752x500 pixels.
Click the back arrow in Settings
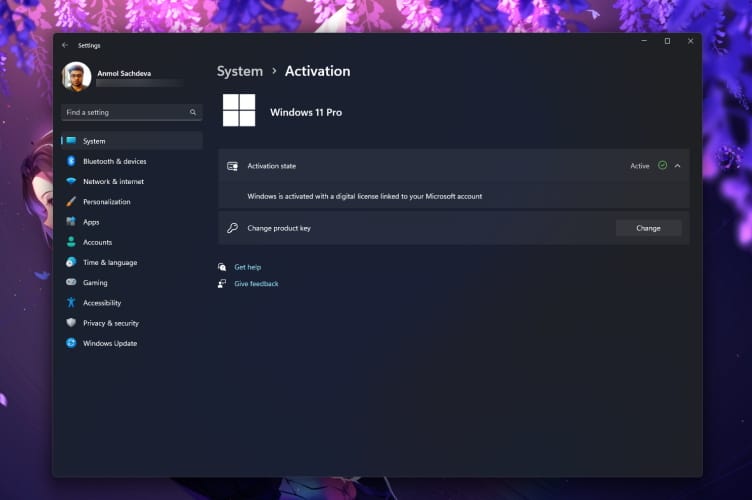(x=65, y=45)
